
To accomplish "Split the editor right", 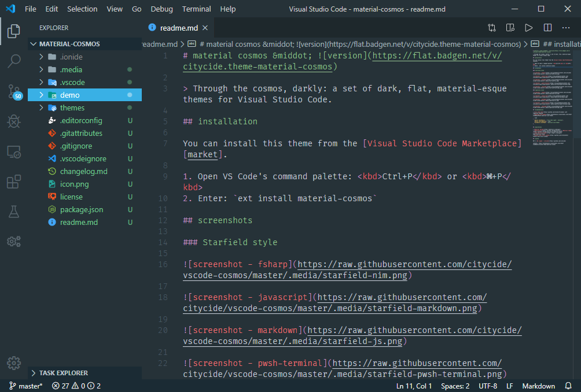I will pos(547,28).
